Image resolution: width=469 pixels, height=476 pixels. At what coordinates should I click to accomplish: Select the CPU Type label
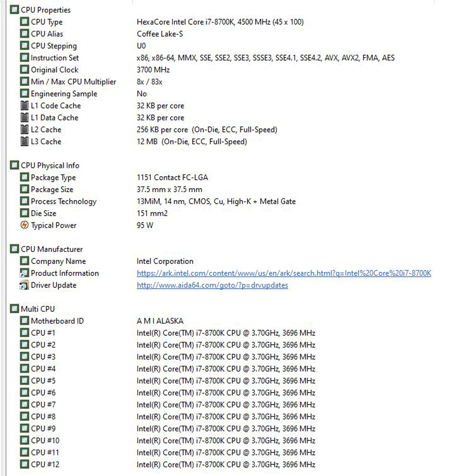(47, 22)
